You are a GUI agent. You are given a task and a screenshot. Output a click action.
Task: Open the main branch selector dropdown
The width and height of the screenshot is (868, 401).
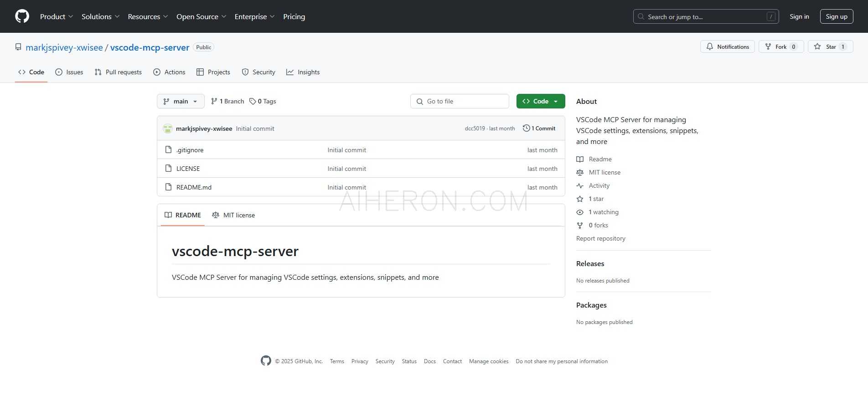(181, 101)
